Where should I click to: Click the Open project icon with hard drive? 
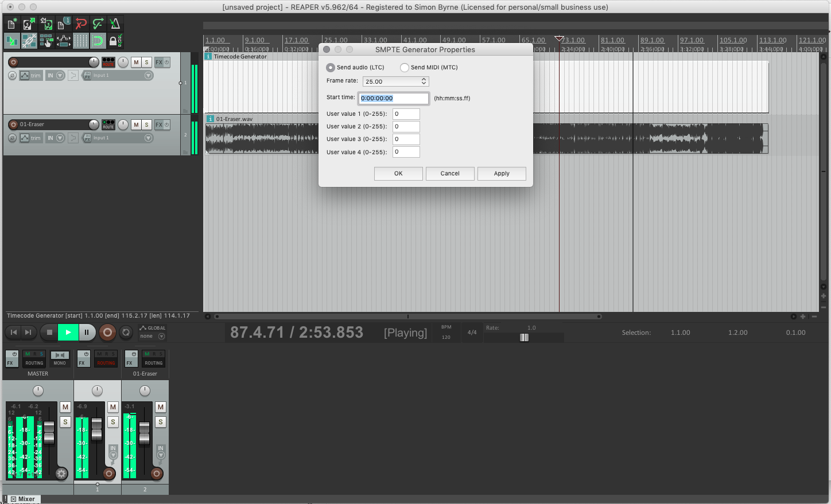click(x=29, y=24)
